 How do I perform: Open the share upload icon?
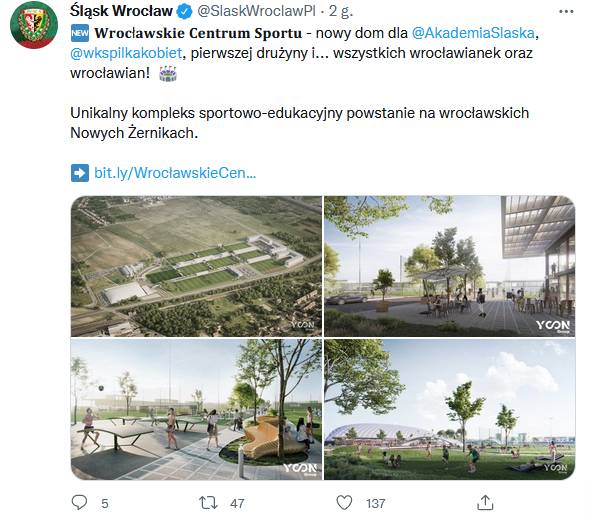(x=485, y=503)
